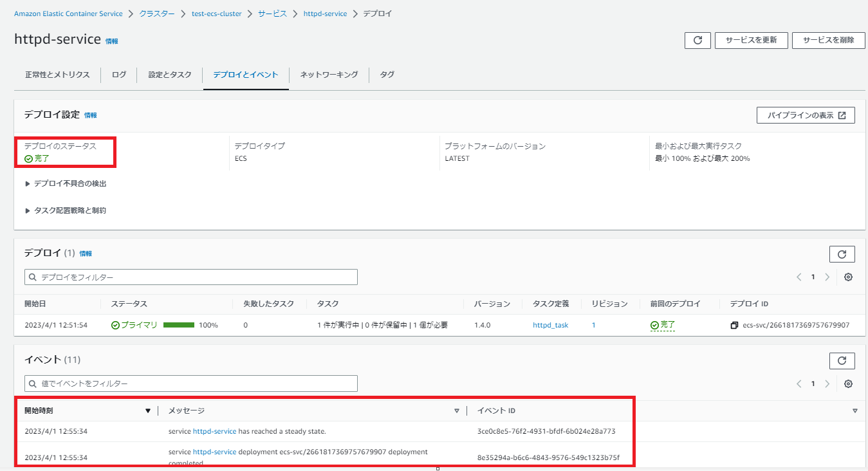The width and height of the screenshot is (868, 471).
Task: Switch to 設定とタスク tab
Action: pos(170,75)
